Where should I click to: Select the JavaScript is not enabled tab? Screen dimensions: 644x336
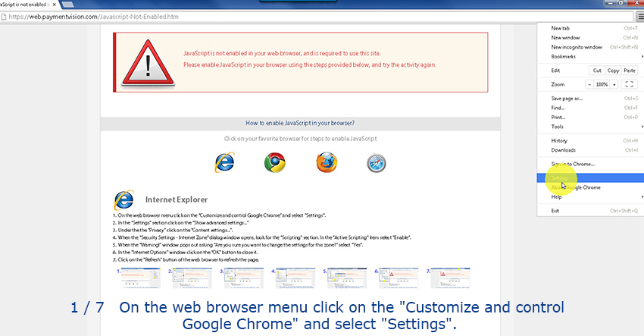tap(29, 5)
